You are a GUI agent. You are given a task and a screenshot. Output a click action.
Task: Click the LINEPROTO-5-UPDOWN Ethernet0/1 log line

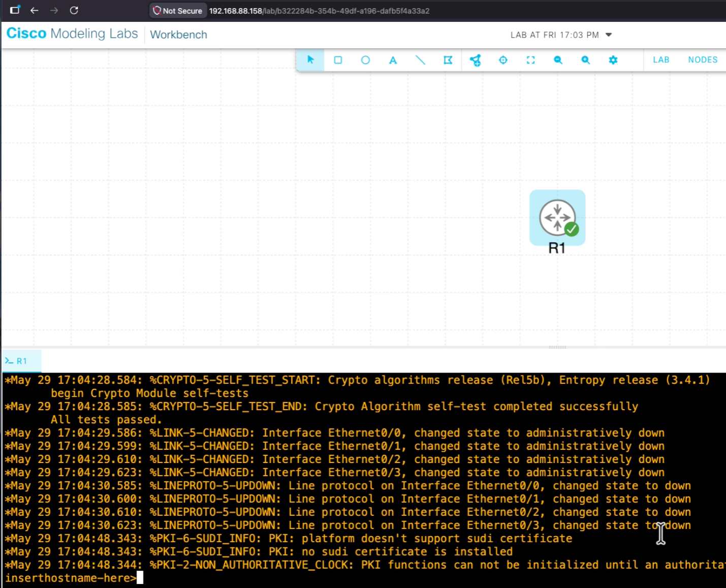click(x=348, y=499)
